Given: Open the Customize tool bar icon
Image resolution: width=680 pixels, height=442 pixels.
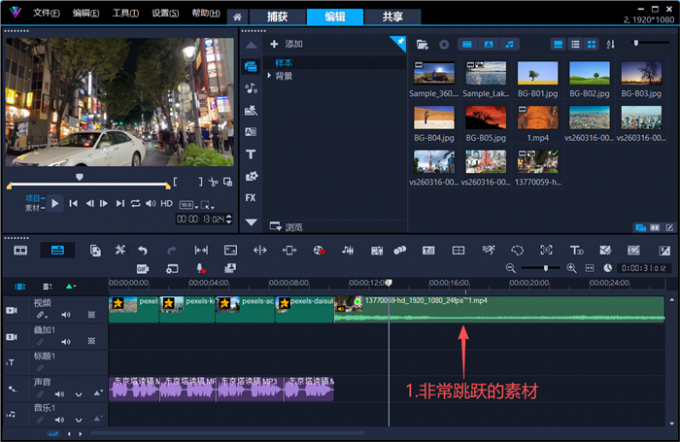Looking at the screenshot, I should (x=120, y=250).
